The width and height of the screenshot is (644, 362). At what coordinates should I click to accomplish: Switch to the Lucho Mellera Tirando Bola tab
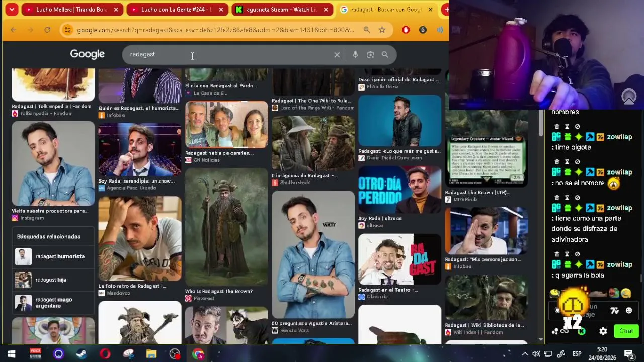(x=71, y=9)
